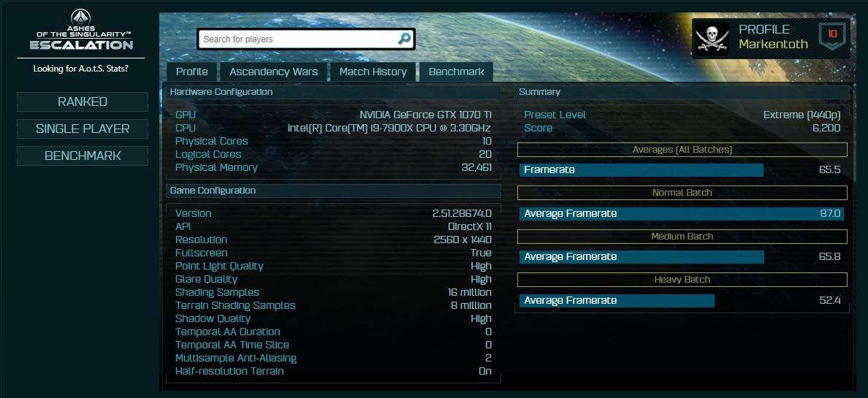The height and width of the screenshot is (398, 868).
Task: Click the Temporal AA Duration label
Action: pyautogui.click(x=227, y=332)
